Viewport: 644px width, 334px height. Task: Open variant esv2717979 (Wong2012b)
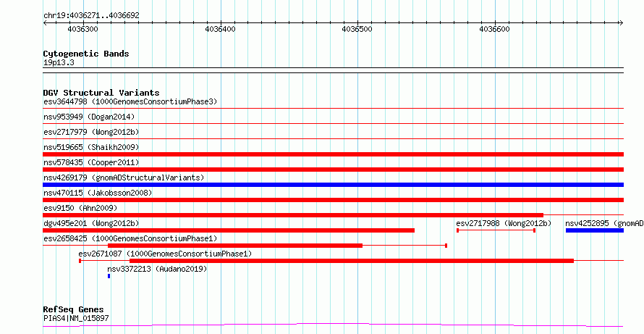(x=91, y=132)
